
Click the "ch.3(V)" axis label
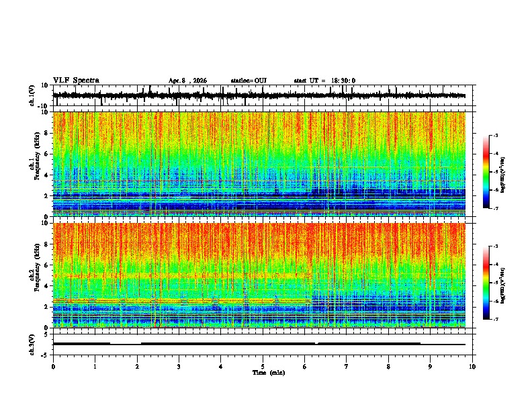point(32,345)
